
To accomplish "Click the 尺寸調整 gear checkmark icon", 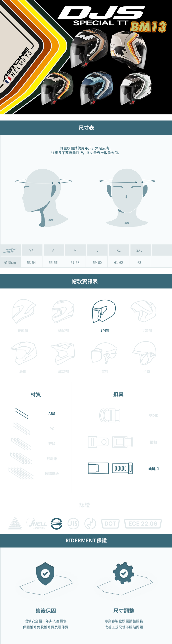I will [x=124, y=573].
